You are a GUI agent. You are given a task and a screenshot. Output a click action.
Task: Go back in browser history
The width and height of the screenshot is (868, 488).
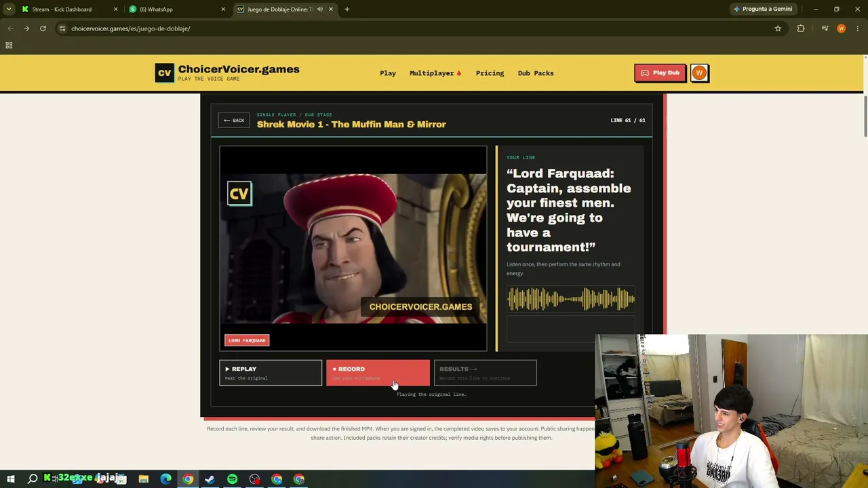10,28
